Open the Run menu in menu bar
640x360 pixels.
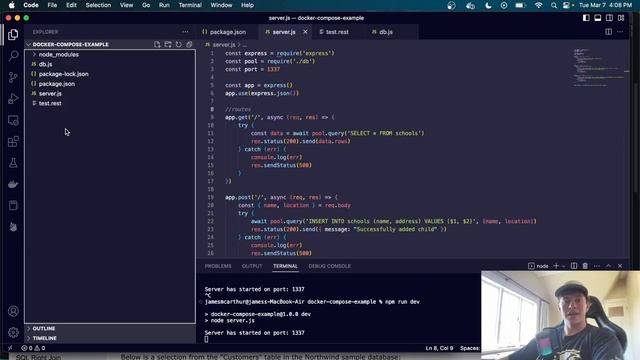tap(164, 5)
